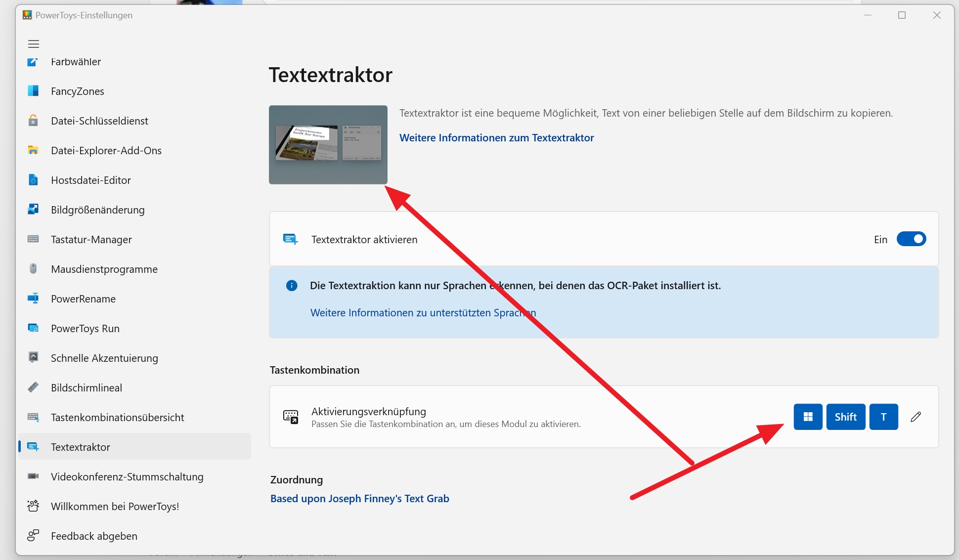The image size is (959, 560).
Task: Toggle the hamburger navigation menu
Action: click(33, 44)
